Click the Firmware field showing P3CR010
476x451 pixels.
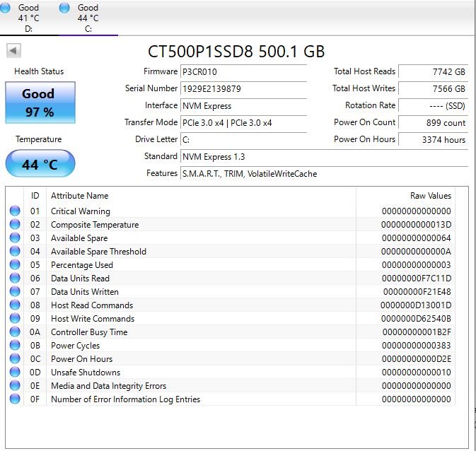[x=243, y=71]
